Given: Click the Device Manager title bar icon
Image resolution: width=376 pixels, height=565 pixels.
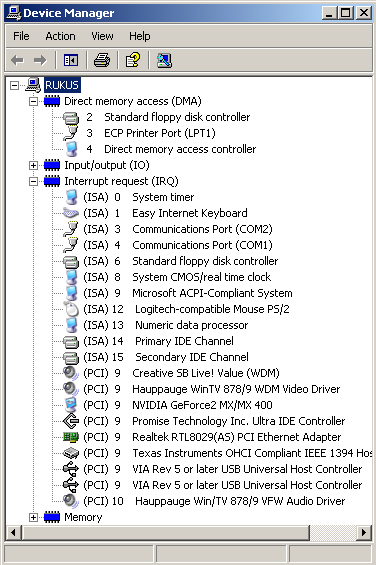Looking at the screenshot, I should [x=14, y=13].
